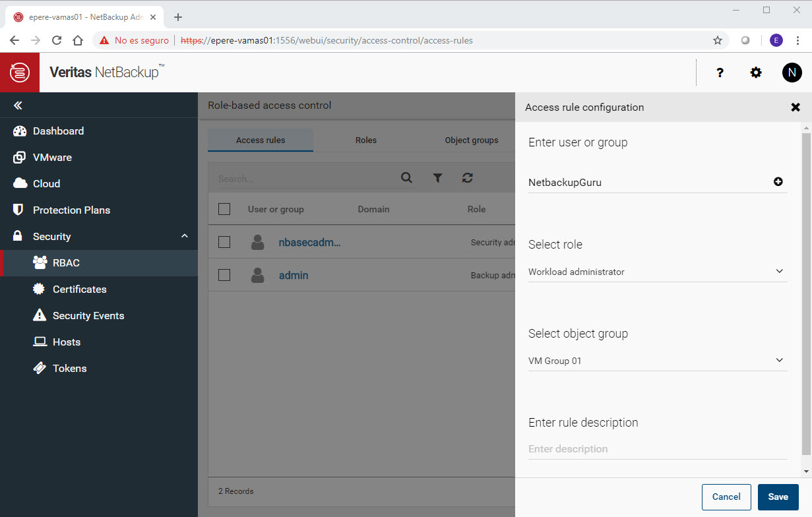
Task: Open the Dashboard gauge icon
Action: (20, 131)
